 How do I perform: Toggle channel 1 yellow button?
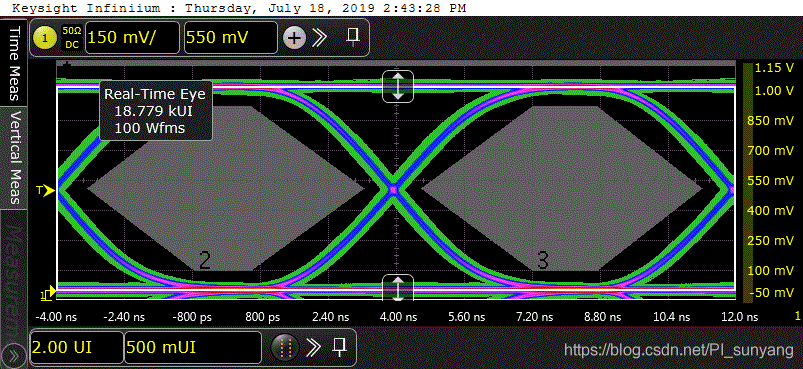coord(47,38)
